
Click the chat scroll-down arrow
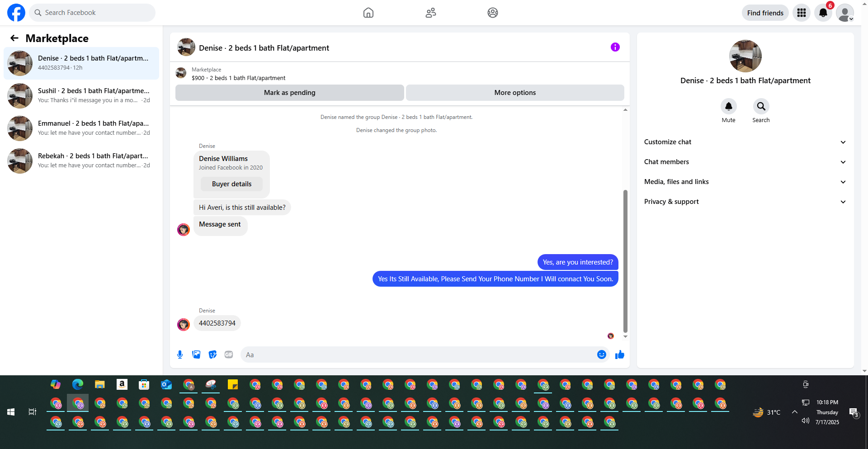(625, 336)
